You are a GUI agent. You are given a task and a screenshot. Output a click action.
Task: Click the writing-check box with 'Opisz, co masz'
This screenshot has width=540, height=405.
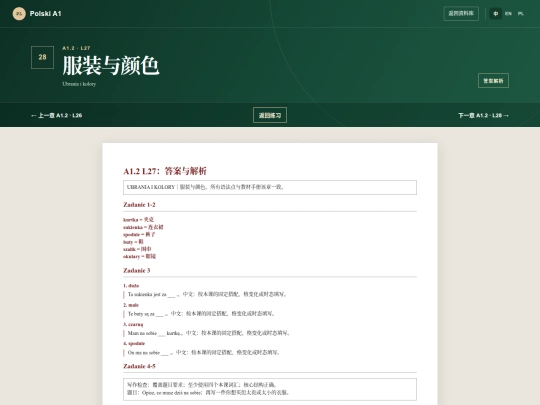270,389
